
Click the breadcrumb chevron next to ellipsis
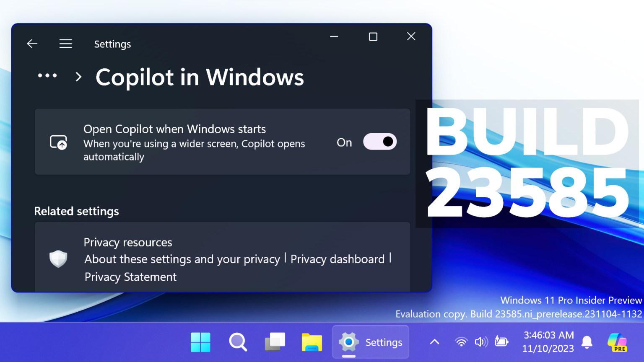pos(78,77)
